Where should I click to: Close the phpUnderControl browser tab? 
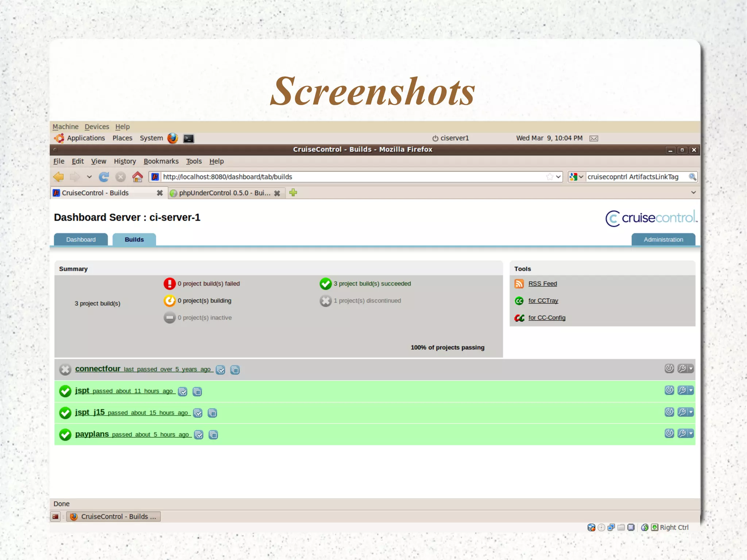tap(277, 193)
